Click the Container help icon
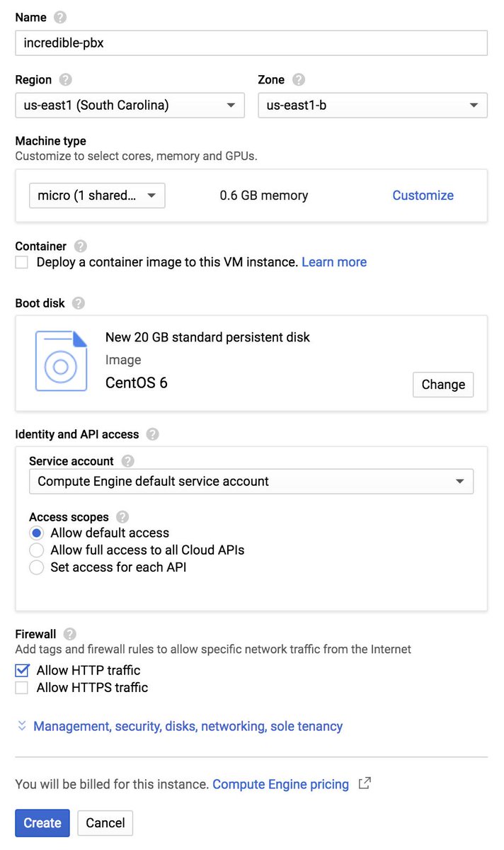 click(80, 246)
